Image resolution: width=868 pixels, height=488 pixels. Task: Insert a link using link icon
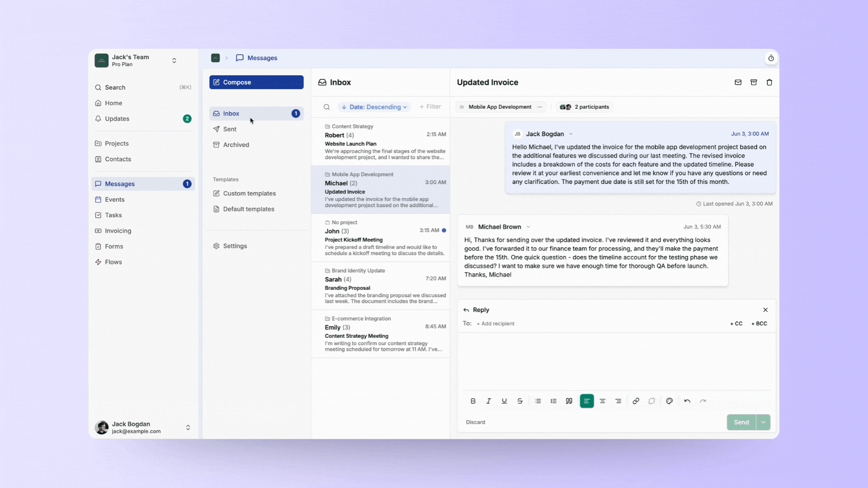tap(636, 401)
